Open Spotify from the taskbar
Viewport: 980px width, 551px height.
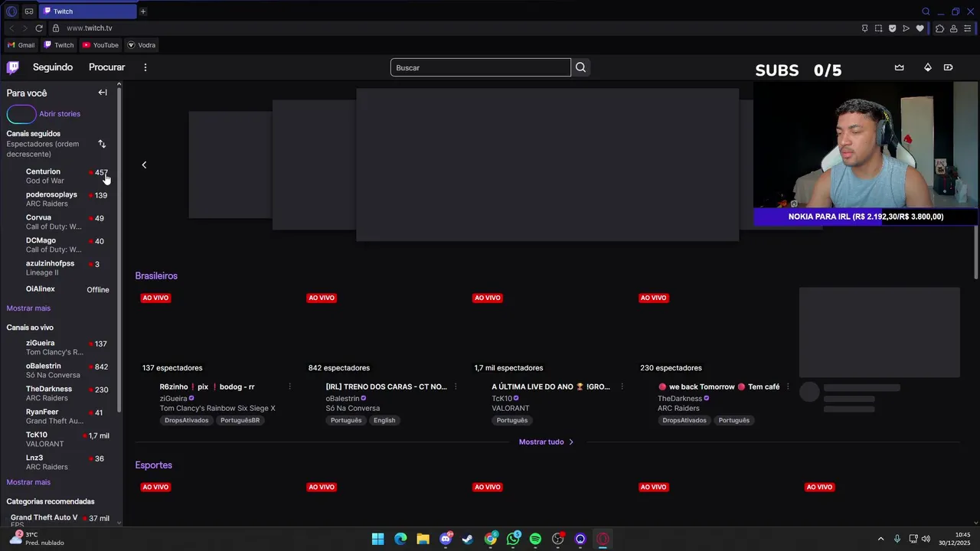coord(535,539)
